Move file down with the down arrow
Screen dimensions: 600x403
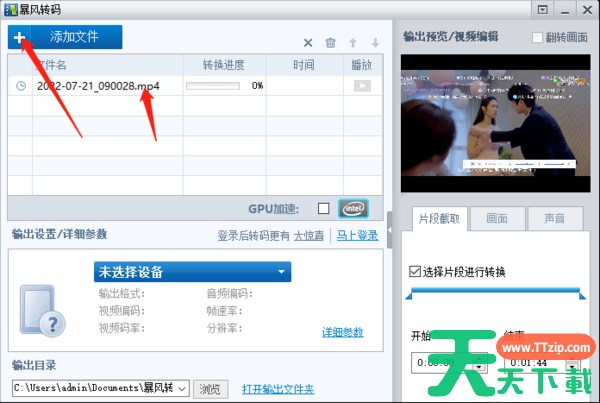[x=375, y=42]
